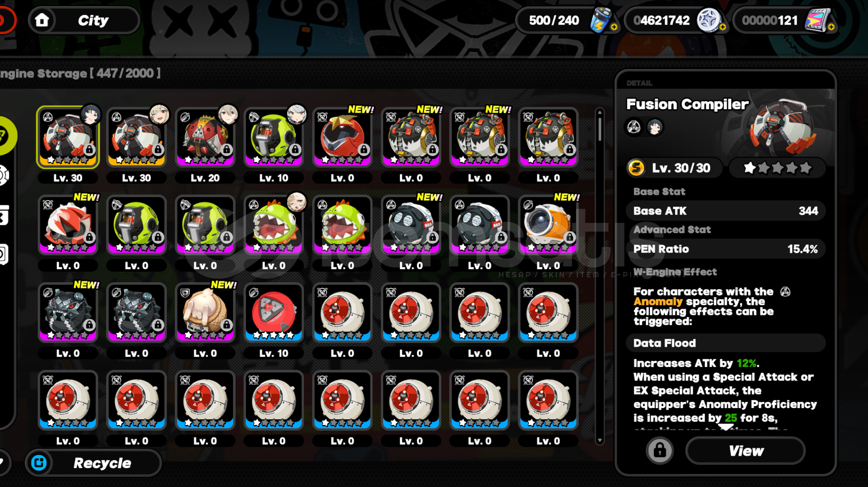This screenshot has width=868, height=487.
Task: Expand the W-Engine effect description arrow
Action: click(x=725, y=427)
